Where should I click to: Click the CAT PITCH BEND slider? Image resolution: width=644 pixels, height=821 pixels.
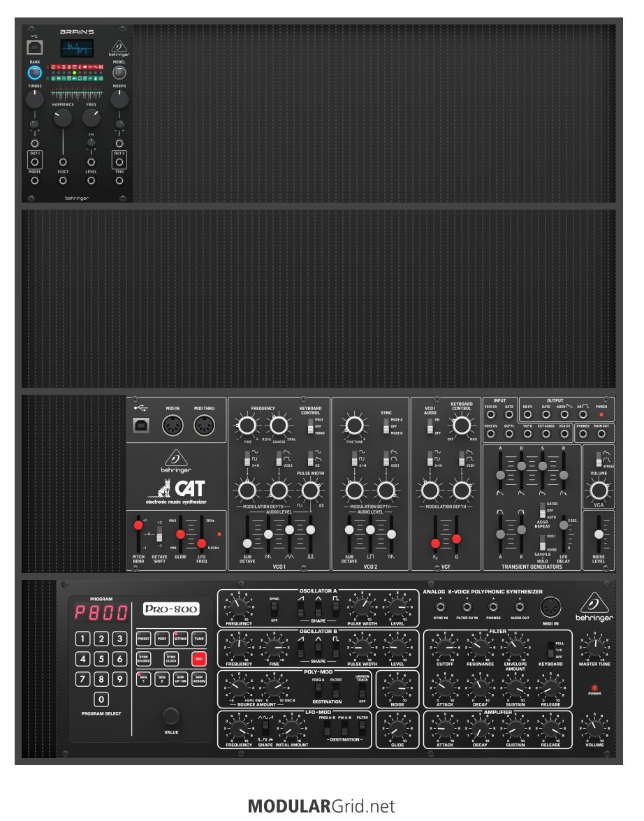point(138,534)
